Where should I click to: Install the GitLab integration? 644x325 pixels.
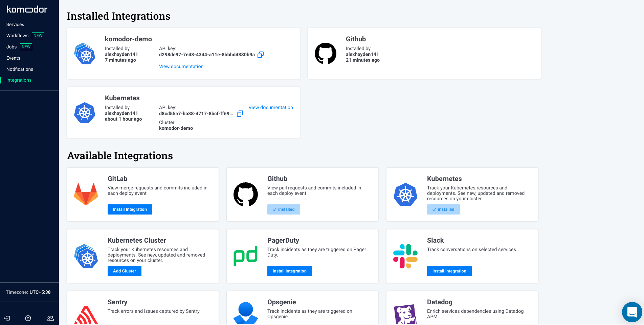130,209
